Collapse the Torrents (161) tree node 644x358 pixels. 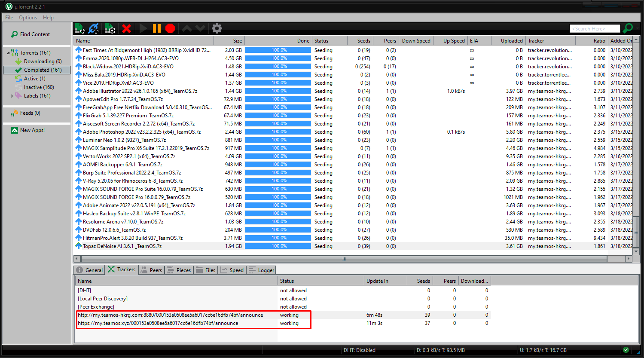coord(8,53)
